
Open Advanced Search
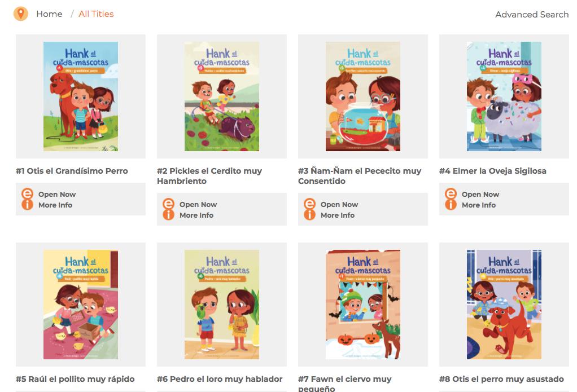point(532,14)
